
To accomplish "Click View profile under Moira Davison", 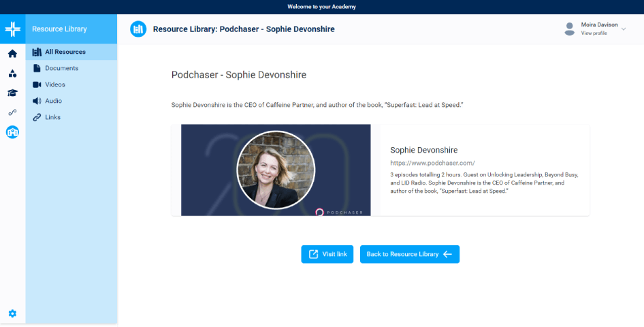I will [x=594, y=33].
